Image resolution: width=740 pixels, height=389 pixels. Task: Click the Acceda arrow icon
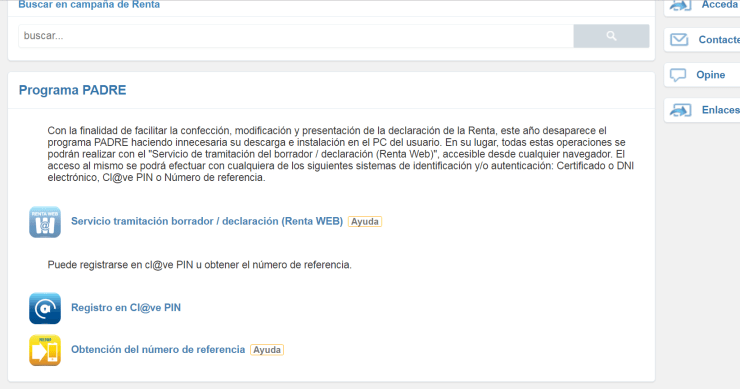(x=680, y=5)
